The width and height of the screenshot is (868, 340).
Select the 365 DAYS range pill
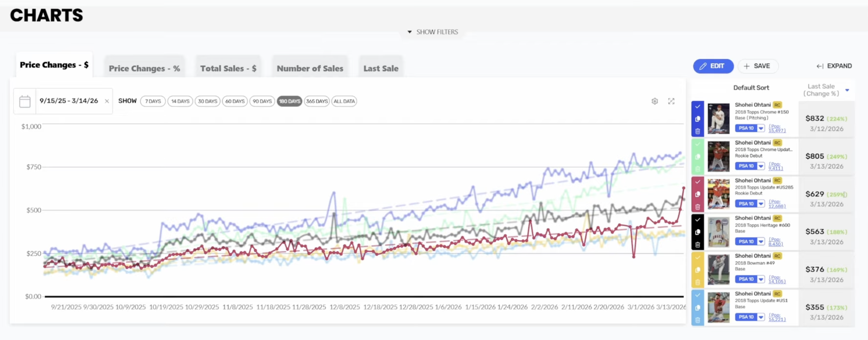pyautogui.click(x=316, y=101)
